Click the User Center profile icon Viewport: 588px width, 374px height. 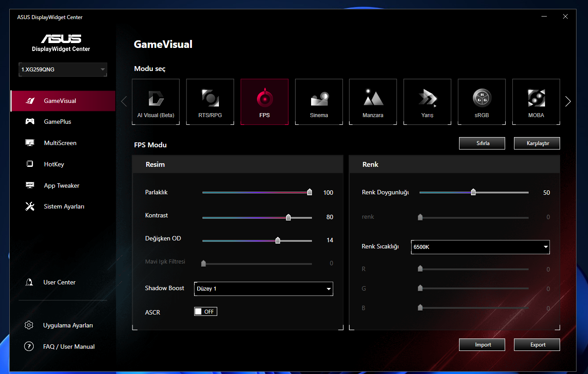click(x=29, y=282)
